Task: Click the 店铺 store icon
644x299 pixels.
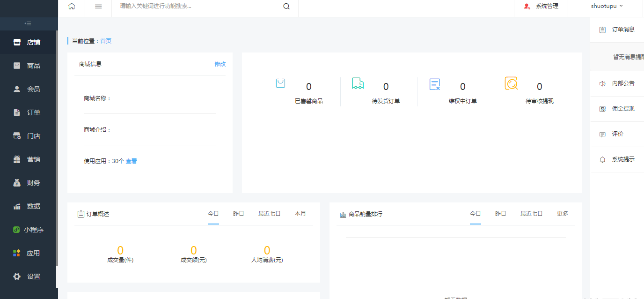Action: (17, 42)
